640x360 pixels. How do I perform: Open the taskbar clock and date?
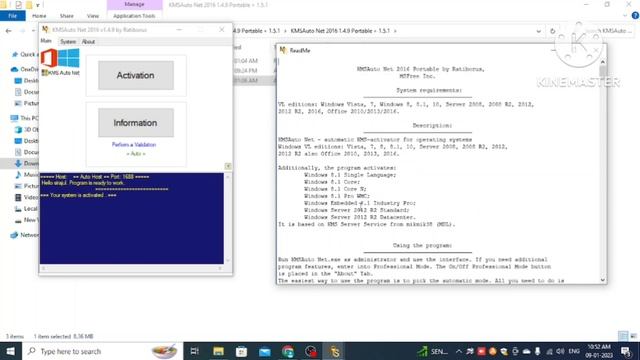click(599, 351)
